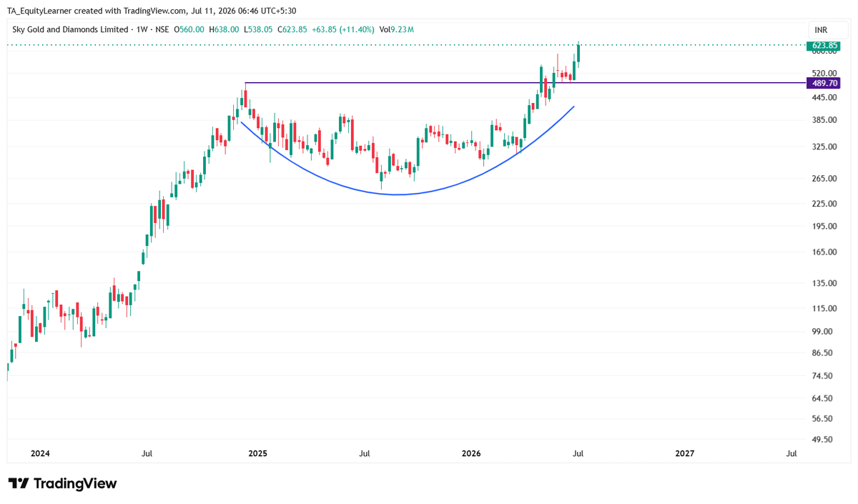Click the 99.00 price axis label
The image size is (858, 504).
(x=823, y=331)
